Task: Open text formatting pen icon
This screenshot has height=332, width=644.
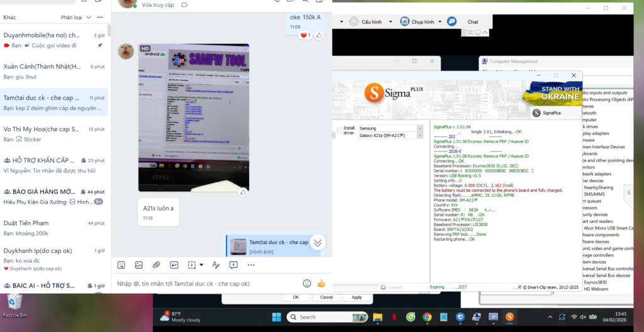Action: [216, 265]
